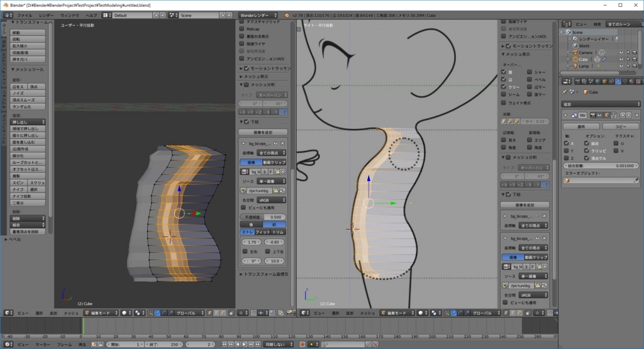Open the 押し出し extrude dropdown

pos(28,122)
